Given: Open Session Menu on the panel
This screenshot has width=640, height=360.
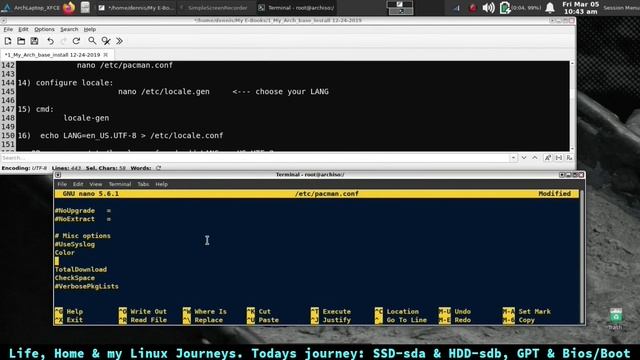Looking at the screenshot, I should (621, 8).
